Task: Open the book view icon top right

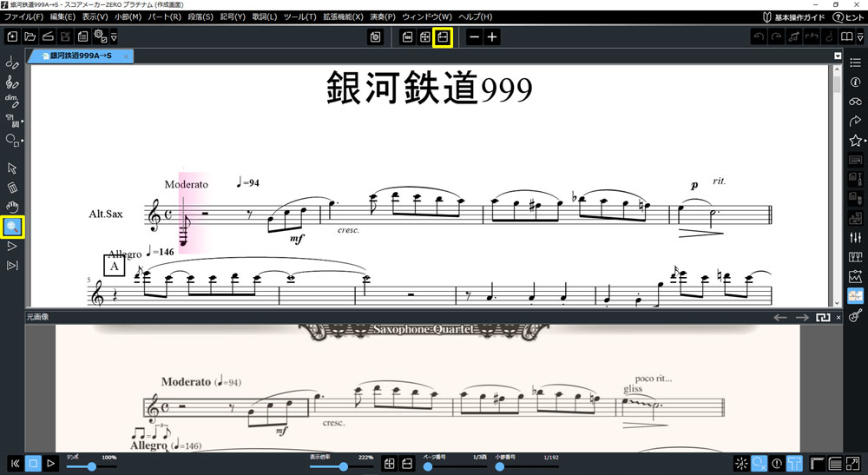Action: click(x=846, y=37)
